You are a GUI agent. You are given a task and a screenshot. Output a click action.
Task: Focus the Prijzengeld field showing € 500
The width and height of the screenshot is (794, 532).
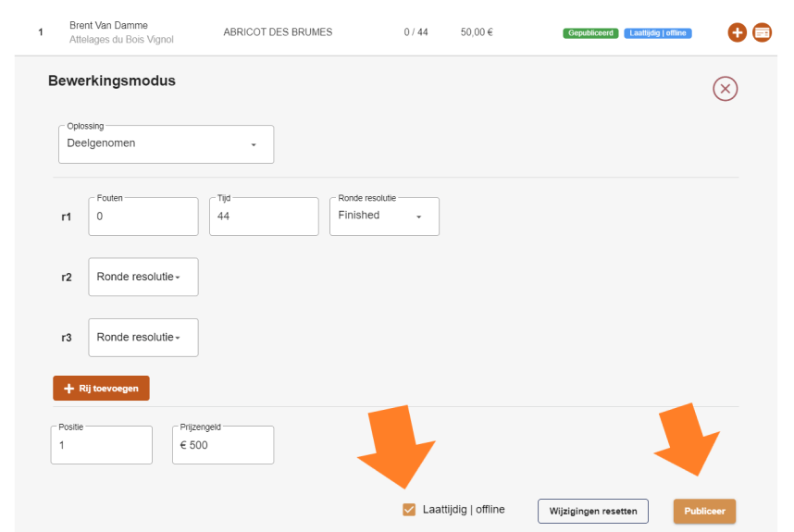tap(223, 445)
